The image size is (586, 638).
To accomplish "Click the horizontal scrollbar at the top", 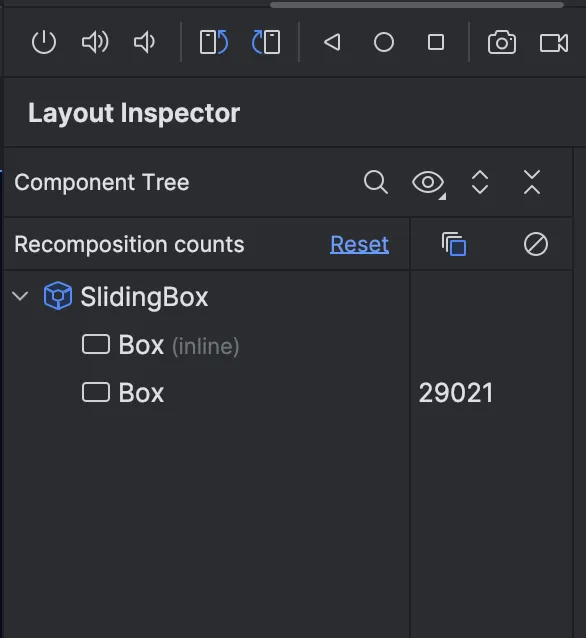I will pos(417,4).
